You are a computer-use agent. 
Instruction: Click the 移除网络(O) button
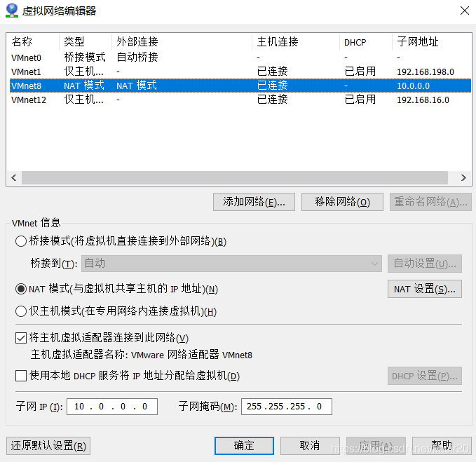(x=342, y=202)
